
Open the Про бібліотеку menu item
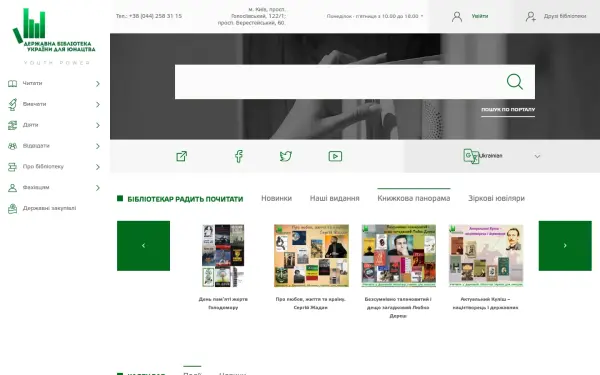[43, 166]
